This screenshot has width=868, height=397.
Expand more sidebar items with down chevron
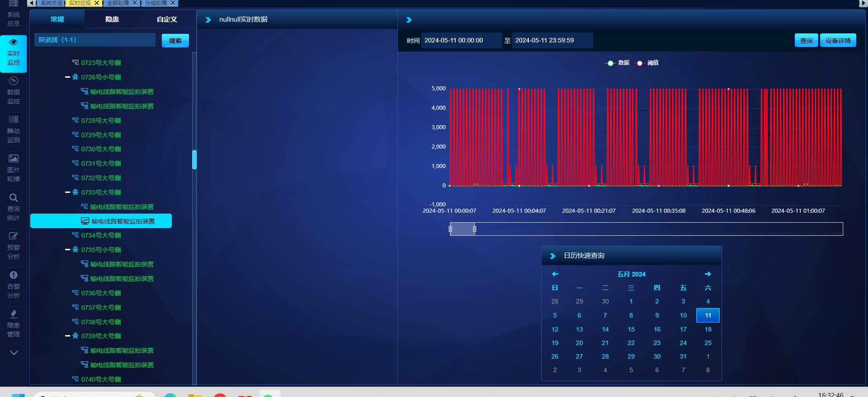(x=14, y=353)
